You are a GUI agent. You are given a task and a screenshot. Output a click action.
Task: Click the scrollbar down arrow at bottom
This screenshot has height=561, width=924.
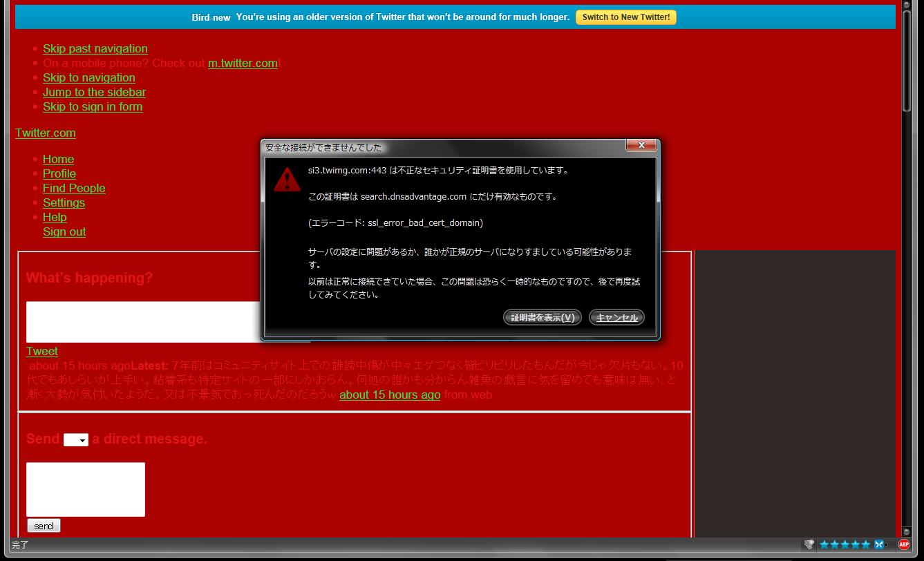click(907, 532)
